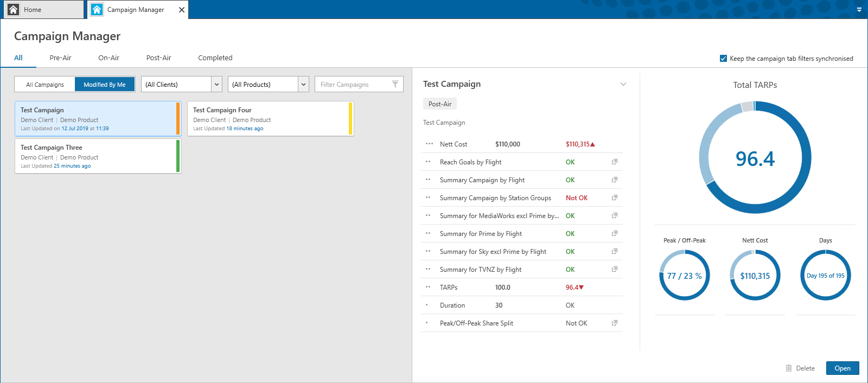This screenshot has height=383, width=868.
Task: Select the Test Campaign Four card
Action: (x=270, y=118)
